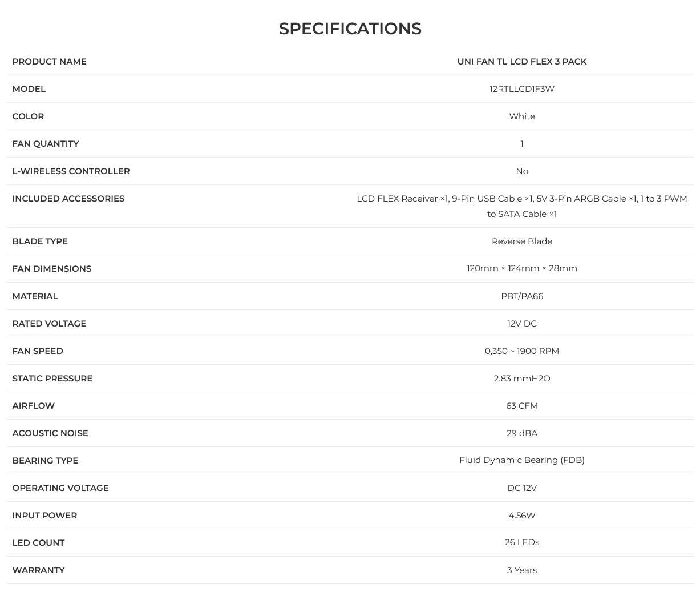This screenshot has height=612, width=700.
Task: Click the SPECIFICATIONS heading
Action: click(350, 29)
